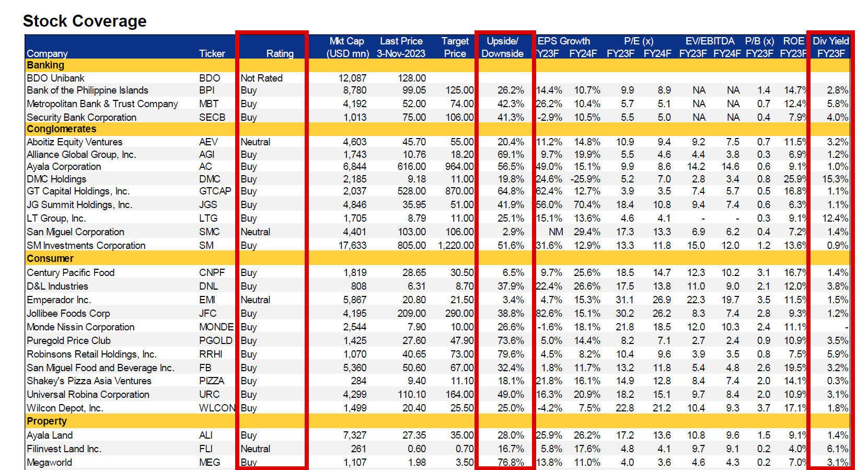Click Bank of the Philippine Islands
868x470 pixels.
point(87,90)
